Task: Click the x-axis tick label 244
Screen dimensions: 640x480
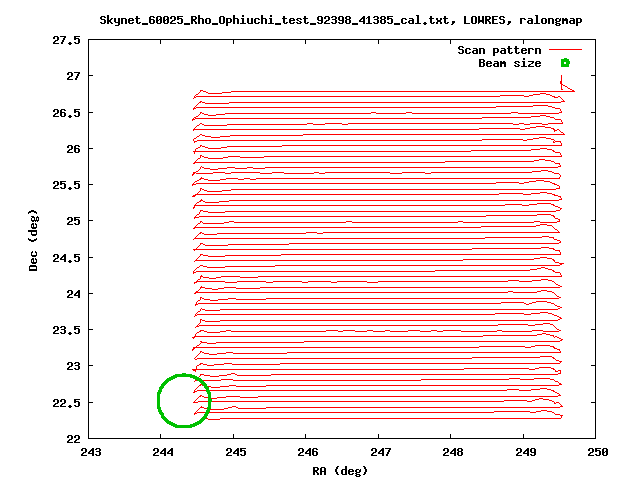Action: click(163, 452)
